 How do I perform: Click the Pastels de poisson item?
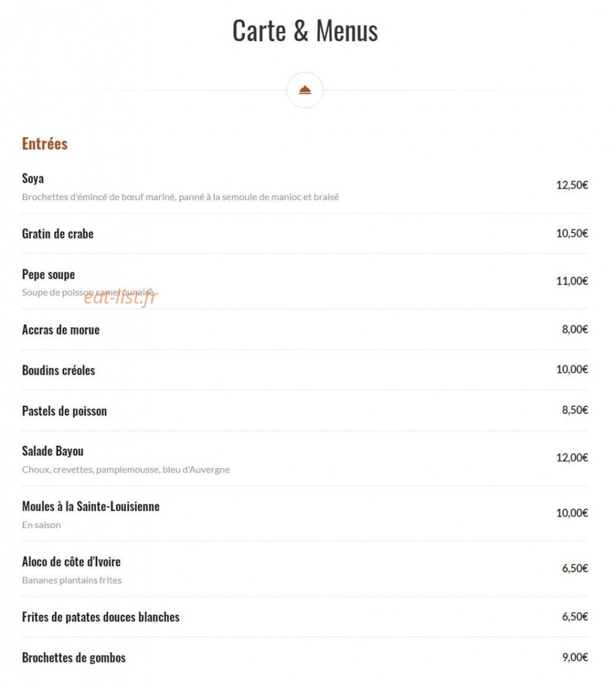click(64, 411)
